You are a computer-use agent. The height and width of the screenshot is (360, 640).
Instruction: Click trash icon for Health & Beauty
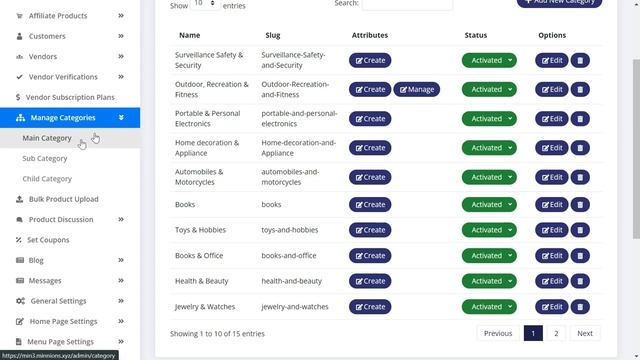(580, 281)
